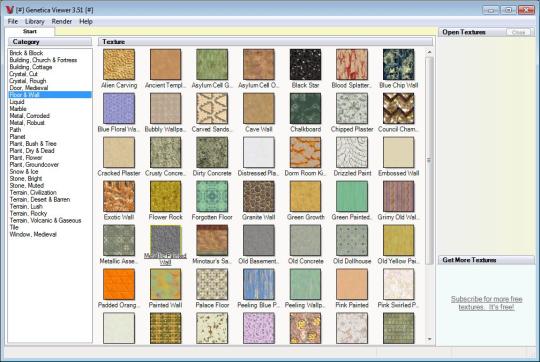This screenshot has width=540, height=362.
Task: Open the Green Growth texture
Action: click(x=305, y=196)
